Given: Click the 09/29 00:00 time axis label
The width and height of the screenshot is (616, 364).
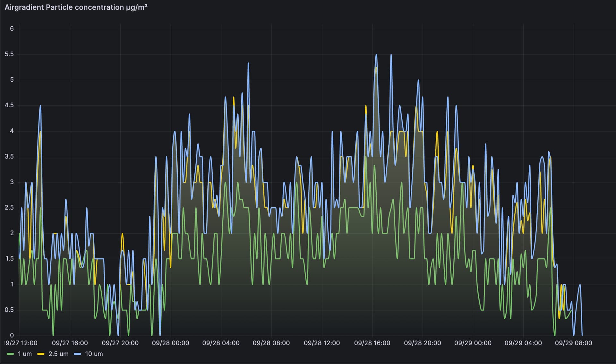Looking at the screenshot, I should coord(473,343).
